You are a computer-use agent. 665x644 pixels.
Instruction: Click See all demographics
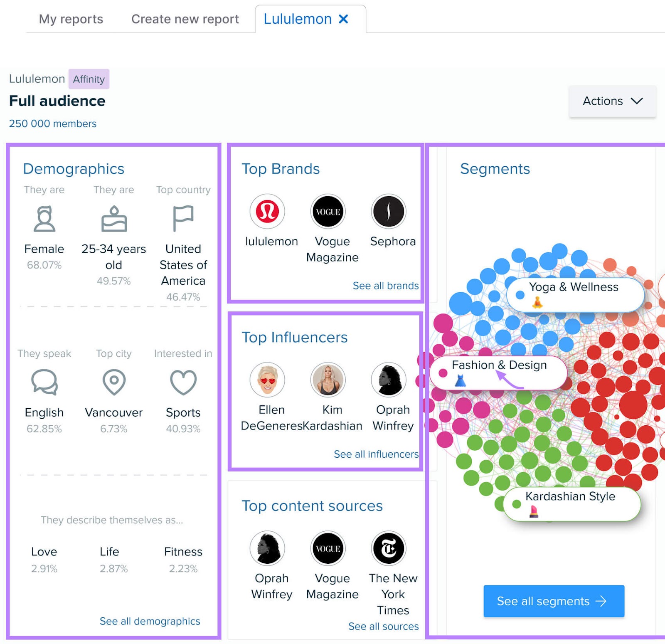click(150, 621)
